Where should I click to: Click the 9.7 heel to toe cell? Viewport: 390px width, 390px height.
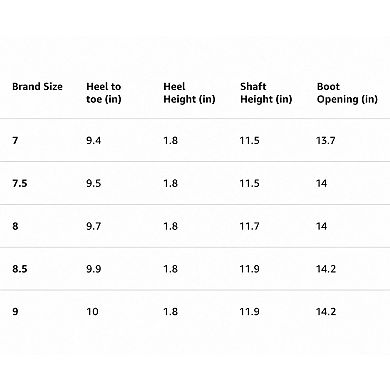(x=93, y=226)
